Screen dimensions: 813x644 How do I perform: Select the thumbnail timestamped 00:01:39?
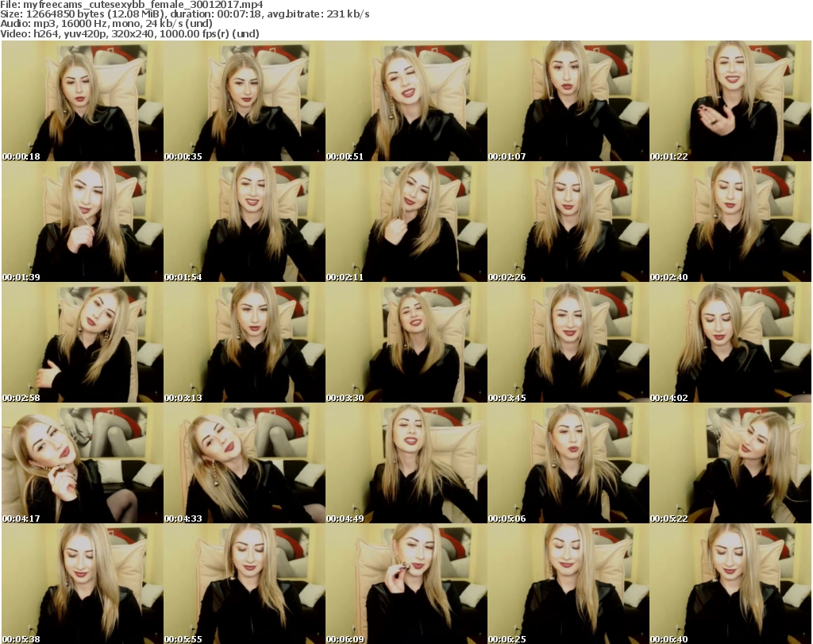coord(83,222)
